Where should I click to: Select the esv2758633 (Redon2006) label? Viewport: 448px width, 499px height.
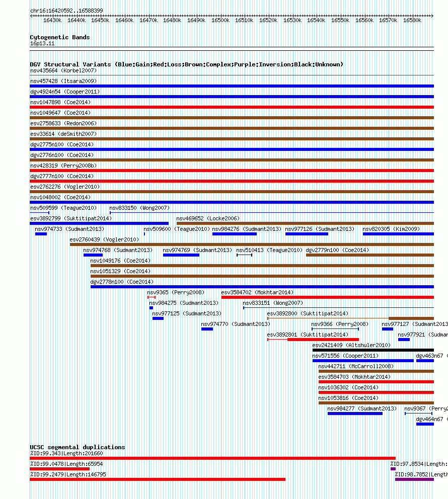click(x=63, y=123)
